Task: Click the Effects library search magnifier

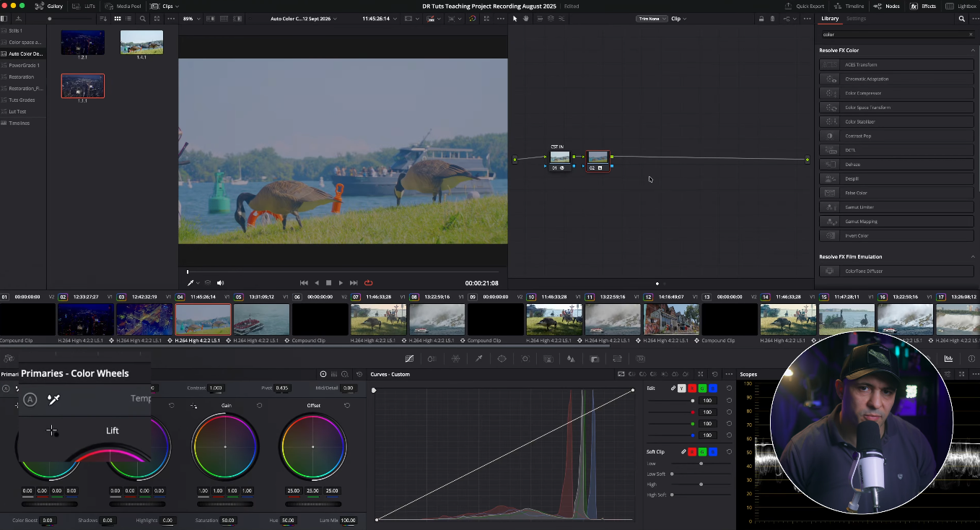Action: [x=961, y=19]
